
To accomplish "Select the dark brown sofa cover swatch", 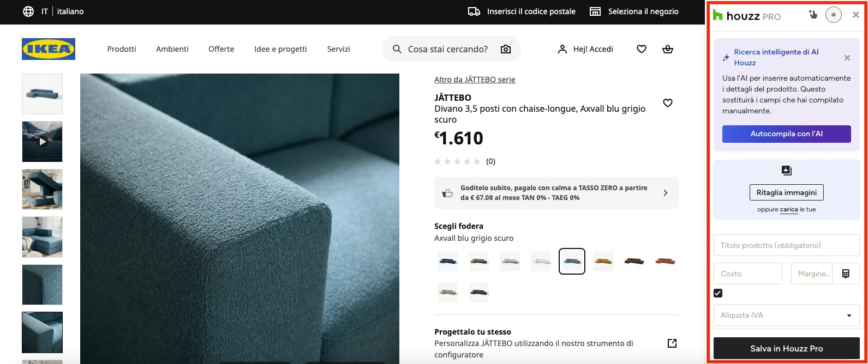I will click(x=634, y=262).
